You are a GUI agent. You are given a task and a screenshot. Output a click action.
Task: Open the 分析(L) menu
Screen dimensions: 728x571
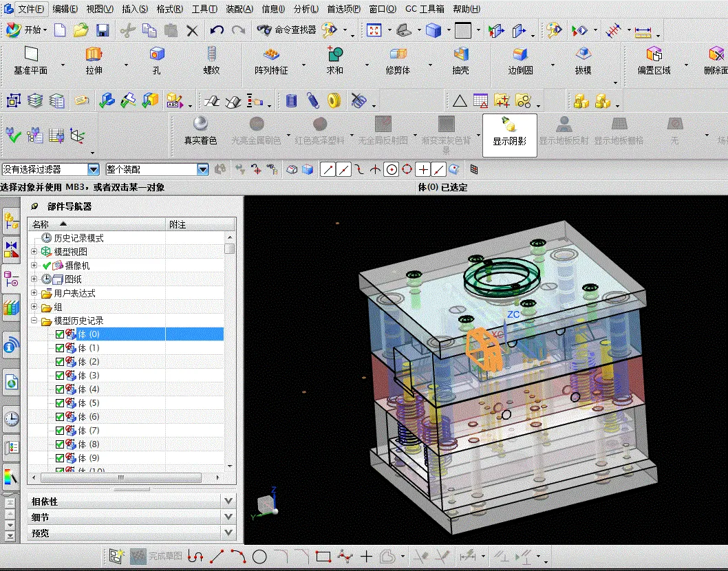(x=306, y=9)
